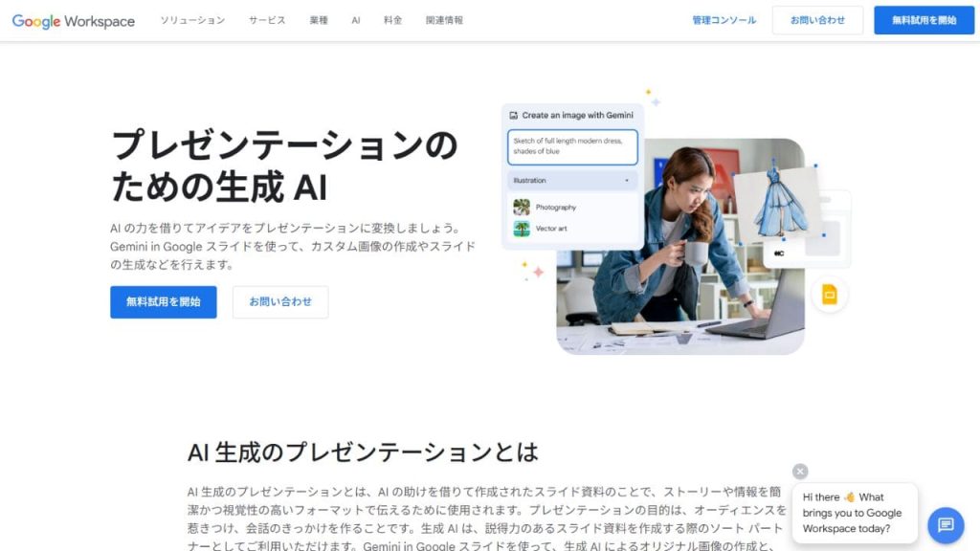
Task: Open the サービス menu
Action: pos(267,21)
